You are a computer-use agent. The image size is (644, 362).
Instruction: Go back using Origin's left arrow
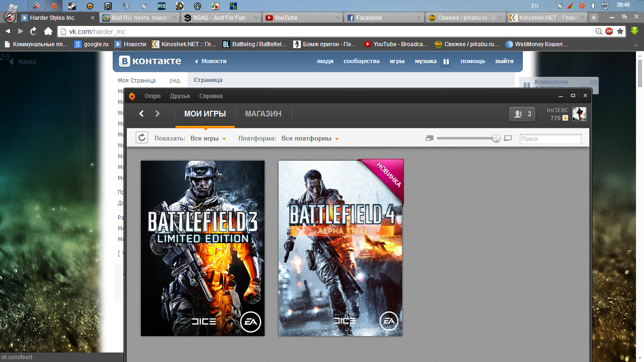tap(141, 114)
